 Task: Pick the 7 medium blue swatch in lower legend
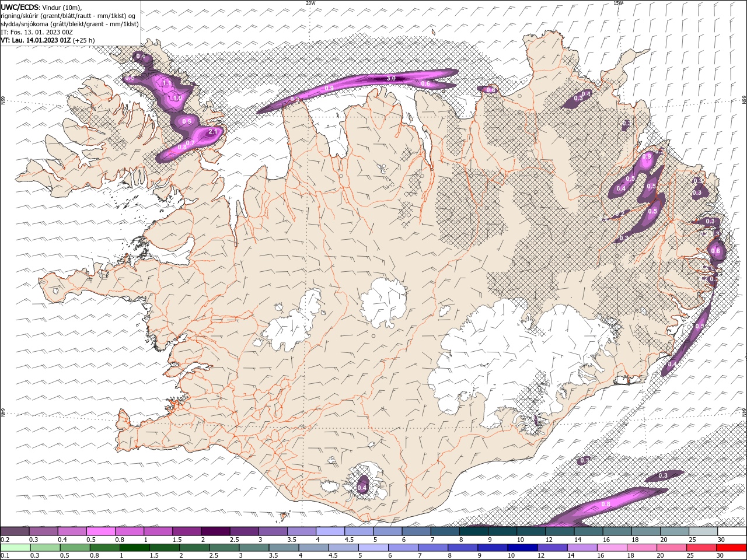tap(432, 548)
